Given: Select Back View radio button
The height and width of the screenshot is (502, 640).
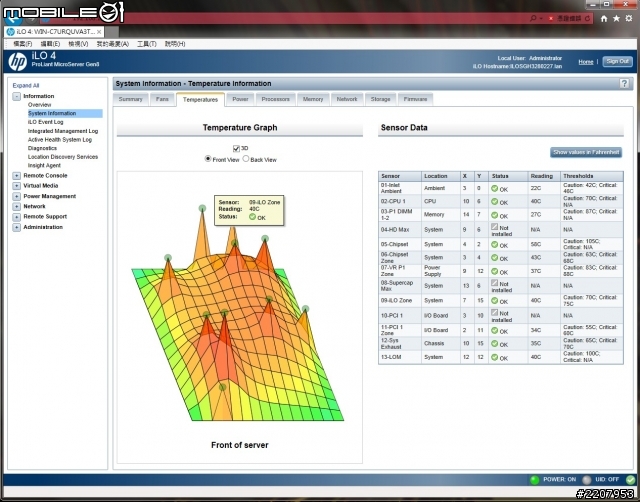Looking at the screenshot, I should point(246,159).
